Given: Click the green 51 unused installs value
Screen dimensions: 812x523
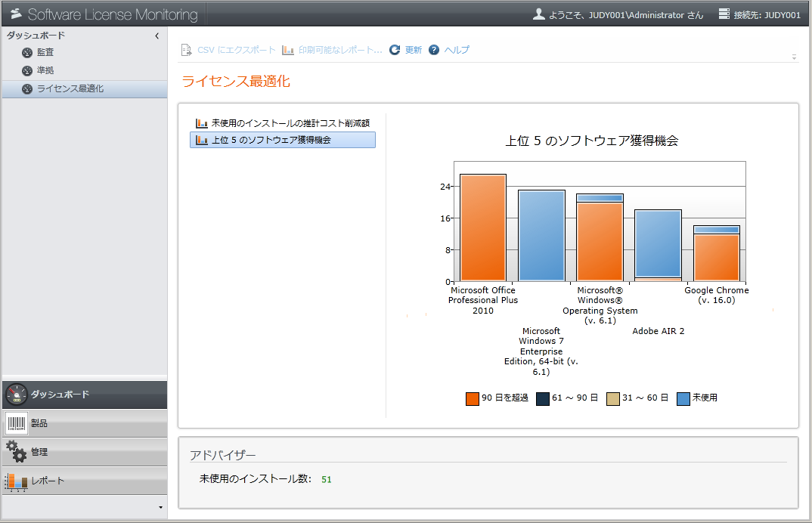Looking at the screenshot, I should click(327, 479).
